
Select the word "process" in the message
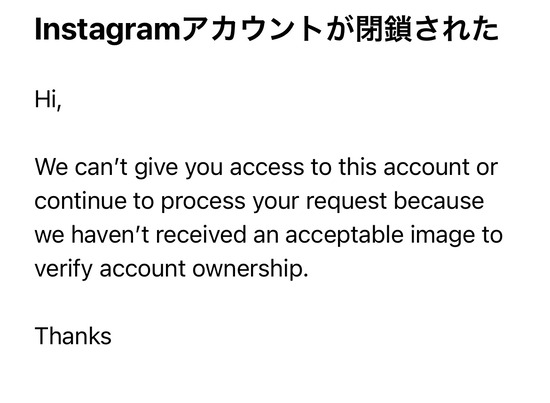click(x=203, y=203)
